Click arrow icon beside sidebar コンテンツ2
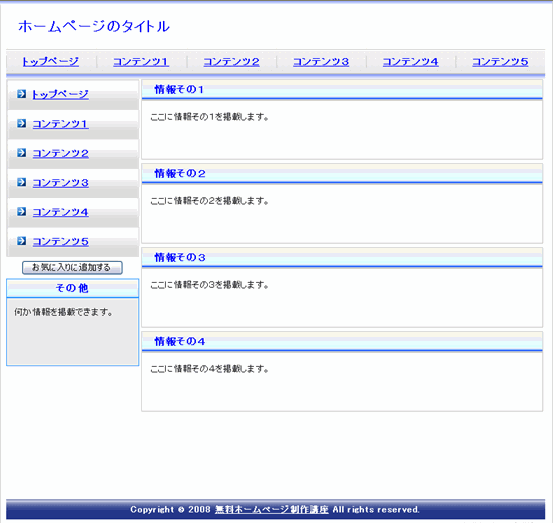The height and width of the screenshot is (523, 553). coord(22,153)
